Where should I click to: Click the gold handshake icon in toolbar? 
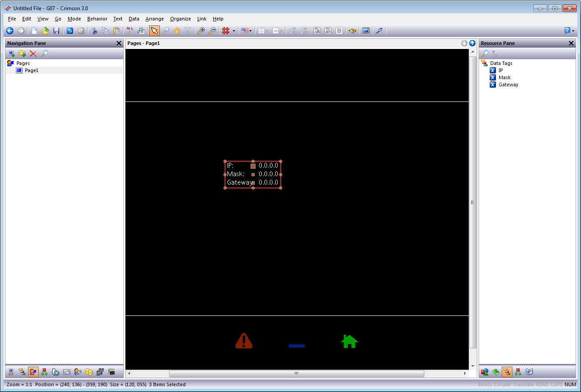353,31
